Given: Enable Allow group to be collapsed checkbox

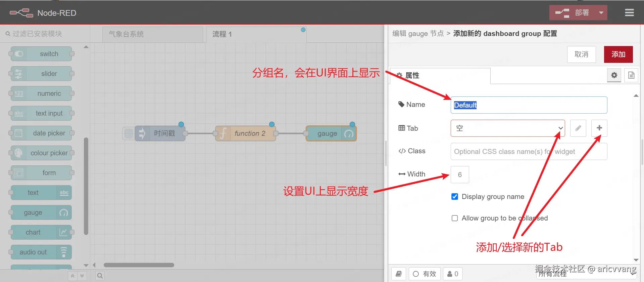Looking at the screenshot, I should (455, 218).
